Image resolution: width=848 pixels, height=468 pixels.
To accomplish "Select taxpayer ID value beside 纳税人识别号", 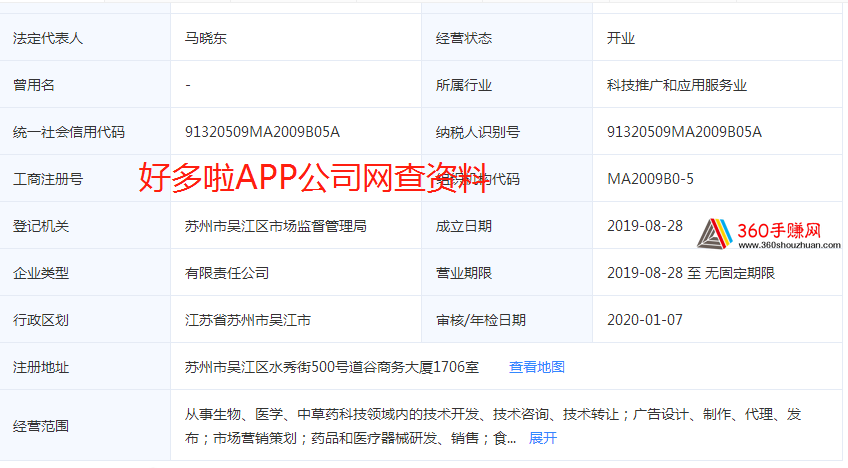I will 684,132.
